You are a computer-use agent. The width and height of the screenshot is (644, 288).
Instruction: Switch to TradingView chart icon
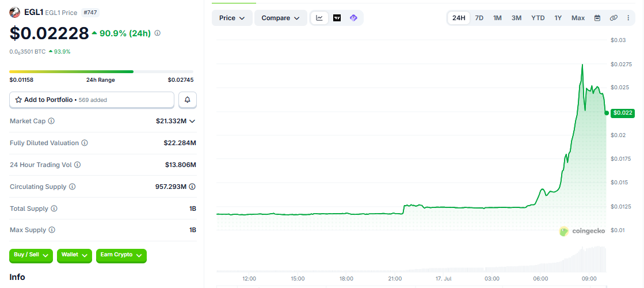pyautogui.click(x=337, y=18)
